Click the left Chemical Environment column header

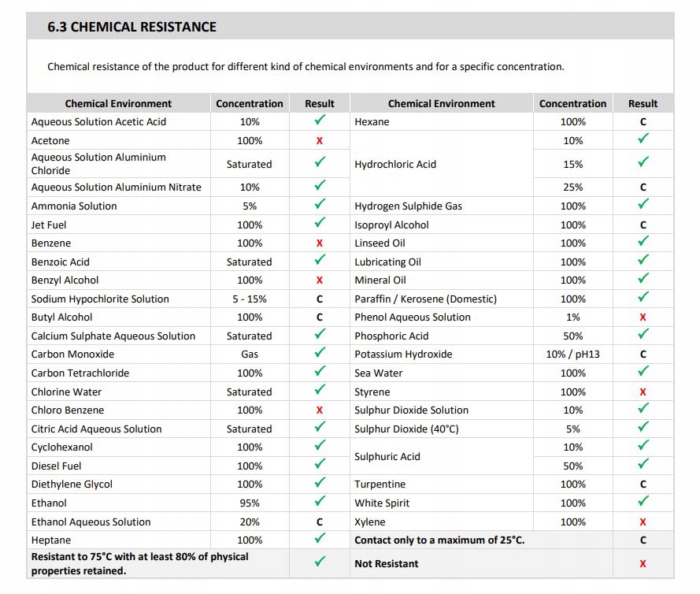pyautogui.click(x=118, y=103)
